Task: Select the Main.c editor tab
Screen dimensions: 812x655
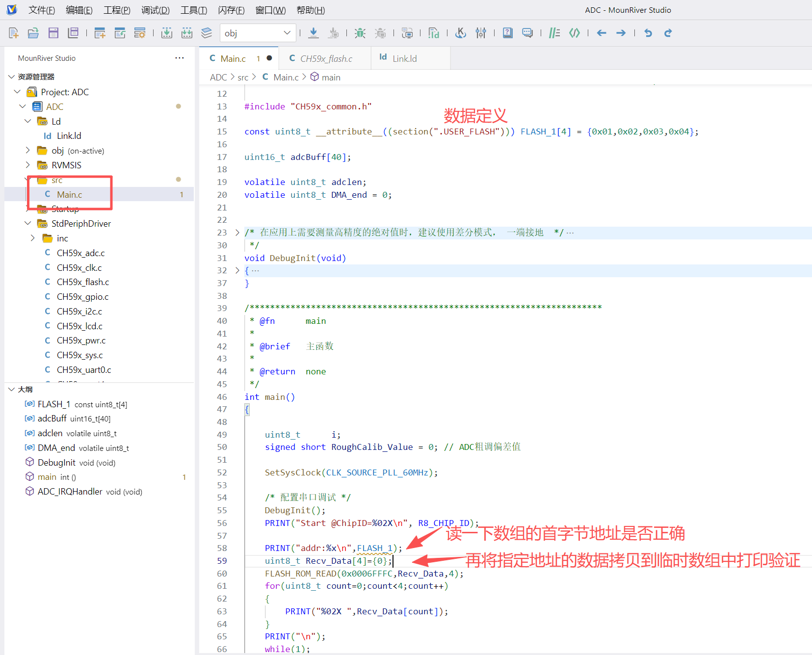Action: (239, 58)
